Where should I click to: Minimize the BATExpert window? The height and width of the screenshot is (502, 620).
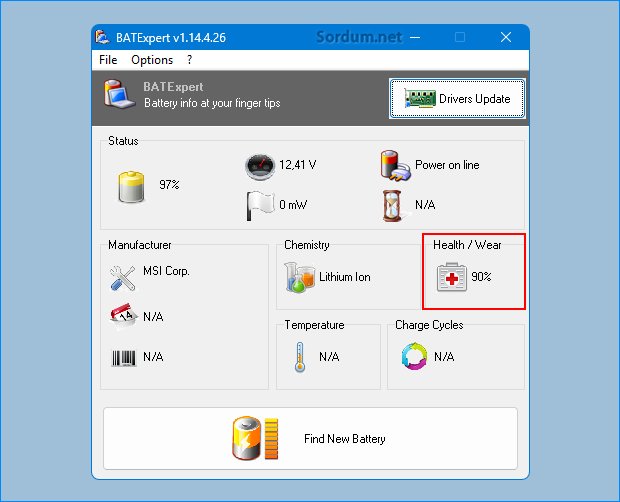pos(415,37)
